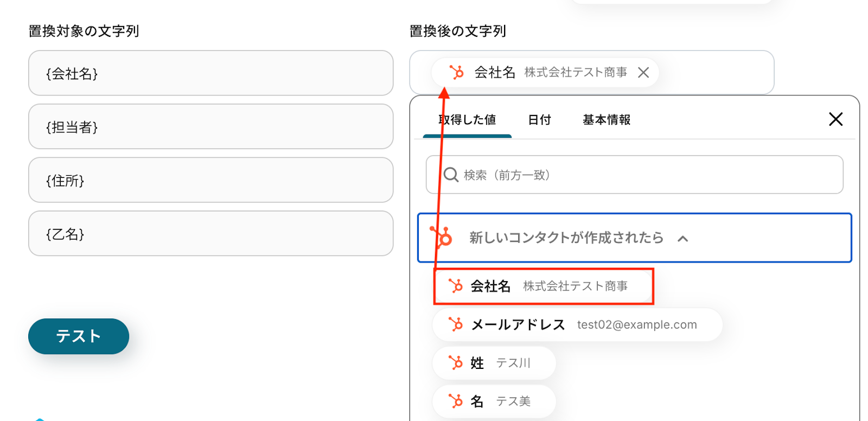Click the HubSpot icon on the 姓 item

(x=456, y=362)
